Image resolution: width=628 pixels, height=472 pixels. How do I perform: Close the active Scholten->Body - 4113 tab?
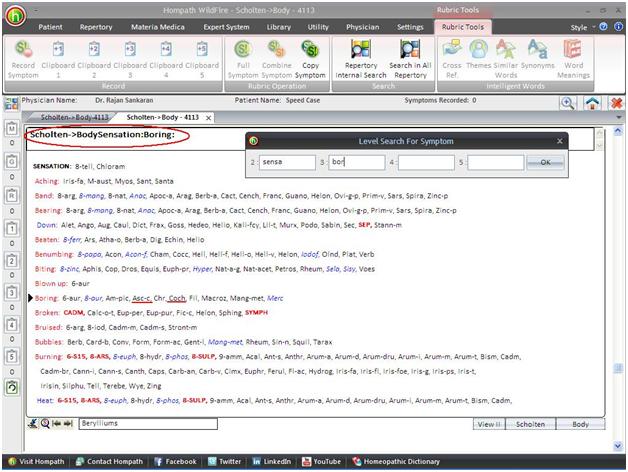[208, 118]
